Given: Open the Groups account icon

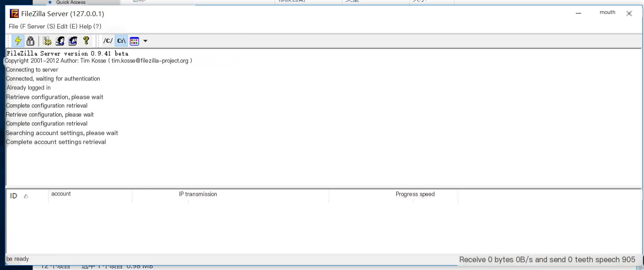Looking at the screenshot, I should [x=73, y=41].
